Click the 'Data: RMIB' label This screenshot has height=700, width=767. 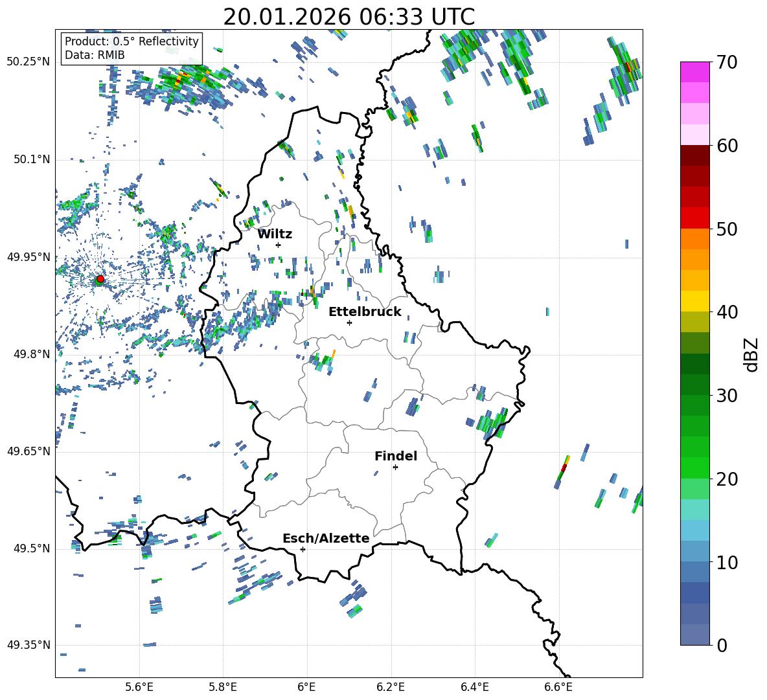(95, 55)
